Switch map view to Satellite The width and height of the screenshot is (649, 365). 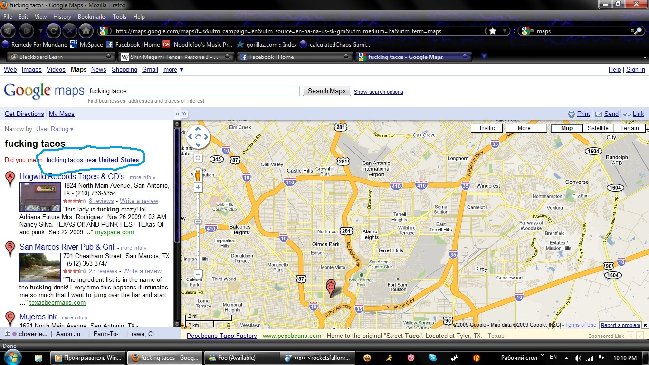coord(598,128)
